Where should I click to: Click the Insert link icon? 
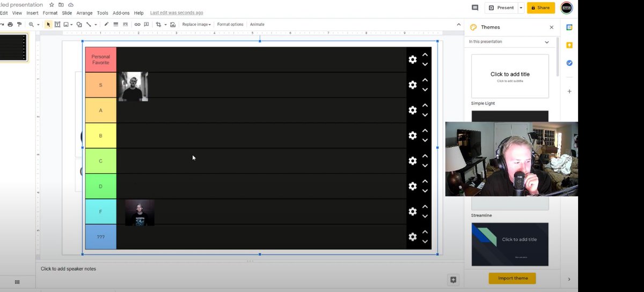point(137,24)
